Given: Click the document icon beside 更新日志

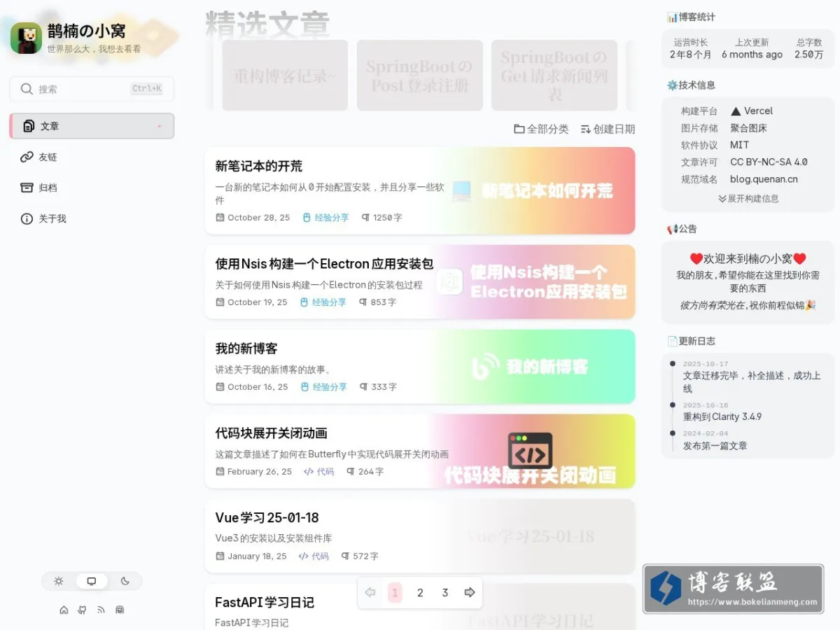Looking at the screenshot, I should pyautogui.click(x=672, y=341).
